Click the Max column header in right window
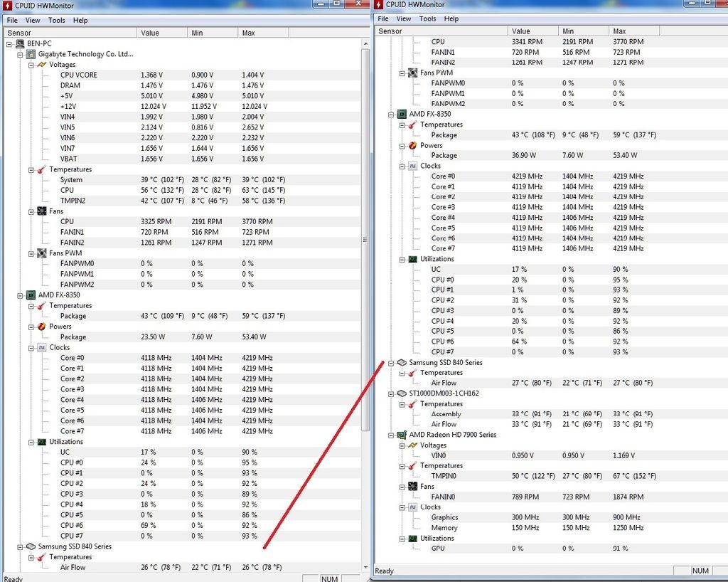 tap(633, 31)
